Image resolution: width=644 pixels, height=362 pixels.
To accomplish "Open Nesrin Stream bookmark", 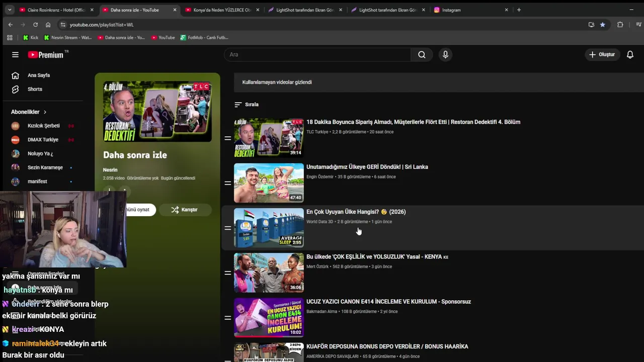I will 67,38.
